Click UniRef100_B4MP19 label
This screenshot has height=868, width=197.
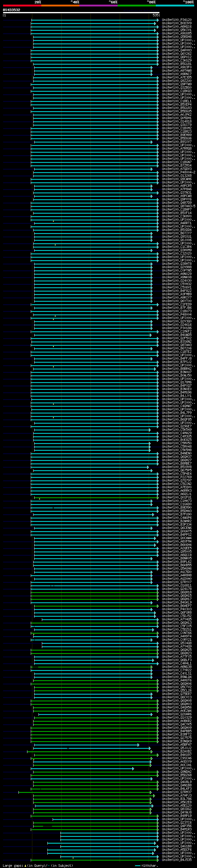(x=176, y=816)
